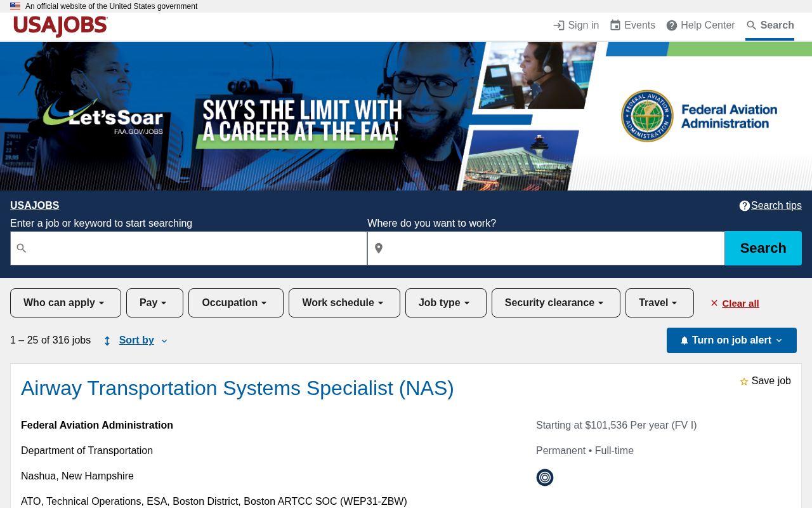
Task: Expand the Who can apply filter
Action: (x=65, y=303)
